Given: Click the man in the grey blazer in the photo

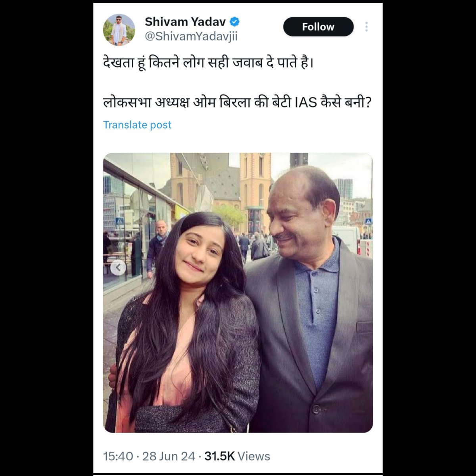Looking at the screenshot, I should [309, 301].
